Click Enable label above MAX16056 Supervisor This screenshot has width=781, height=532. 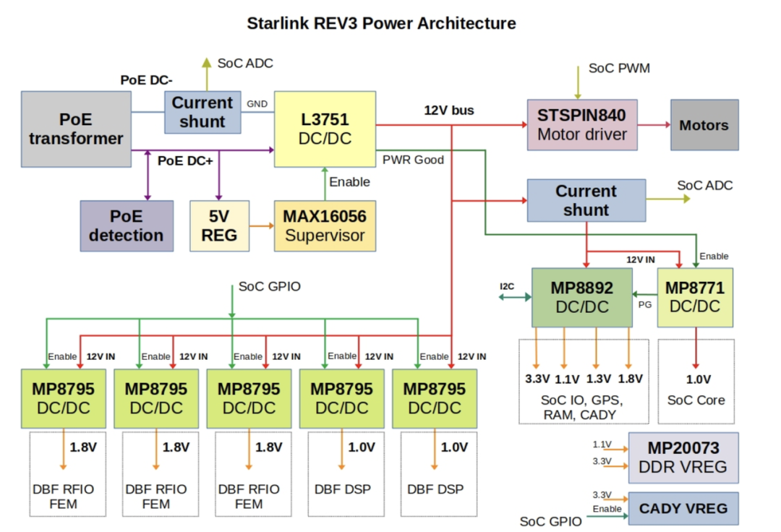(x=350, y=181)
